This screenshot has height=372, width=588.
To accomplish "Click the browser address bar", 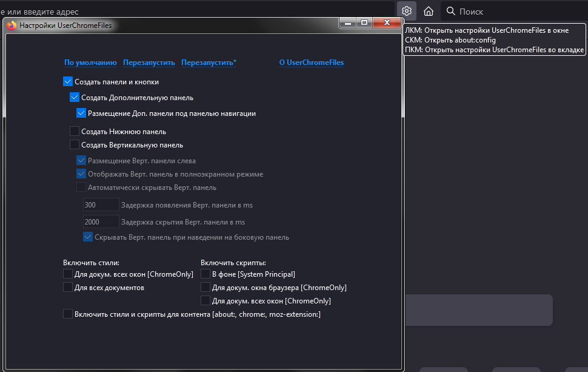I will [x=197, y=12].
